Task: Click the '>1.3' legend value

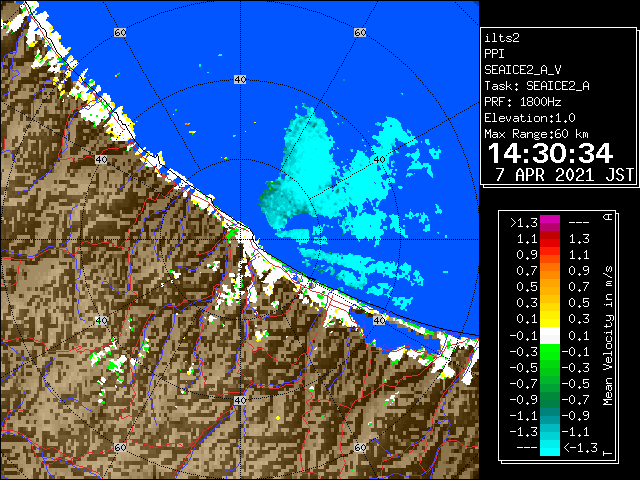Action: tap(524, 223)
